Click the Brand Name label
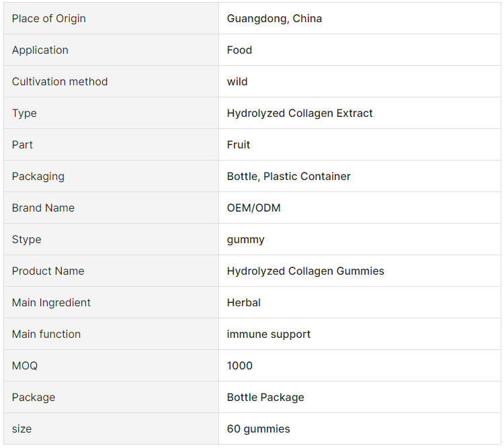The width and height of the screenshot is (504, 448). point(43,208)
